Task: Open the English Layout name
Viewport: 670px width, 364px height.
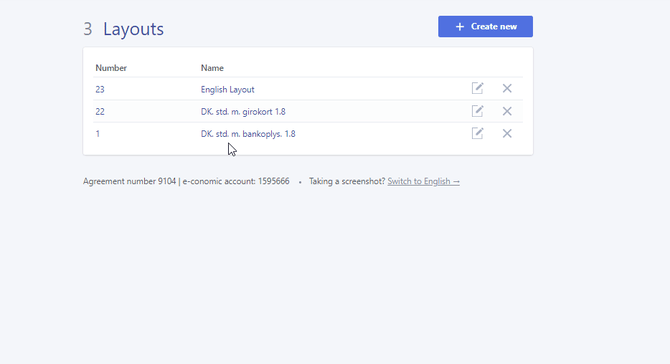Action: 227,89
